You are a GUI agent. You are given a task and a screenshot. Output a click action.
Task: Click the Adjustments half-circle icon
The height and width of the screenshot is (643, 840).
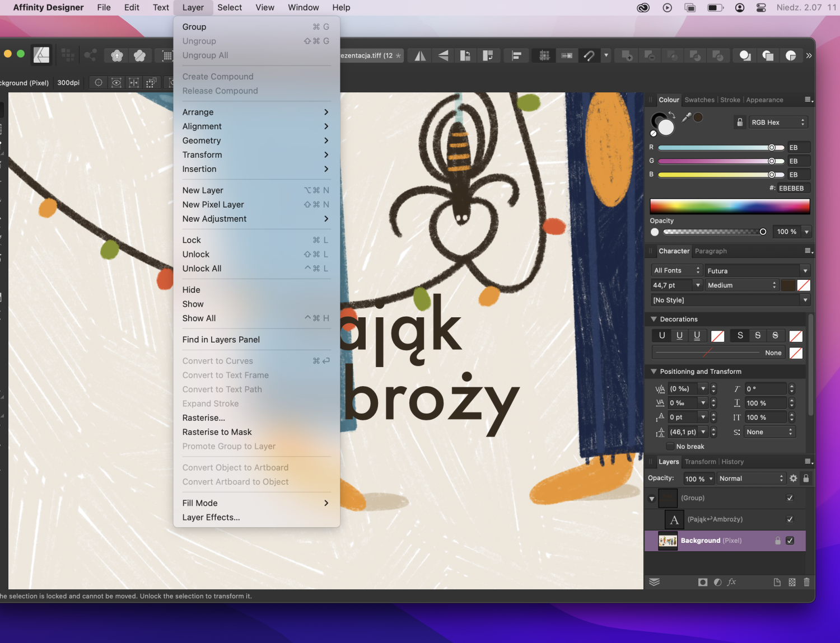717,582
